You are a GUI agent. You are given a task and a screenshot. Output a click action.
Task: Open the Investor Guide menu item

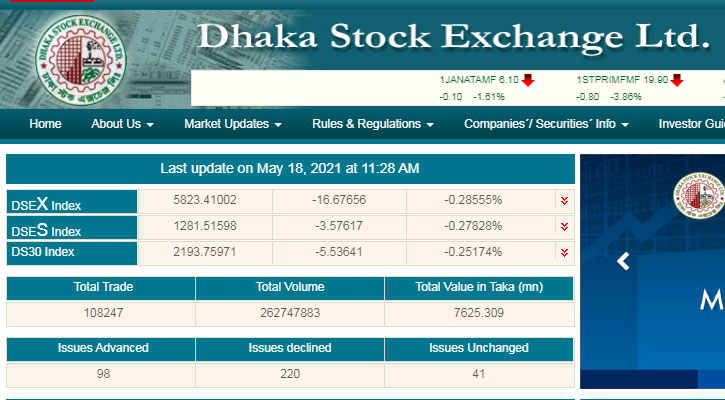coord(691,124)
